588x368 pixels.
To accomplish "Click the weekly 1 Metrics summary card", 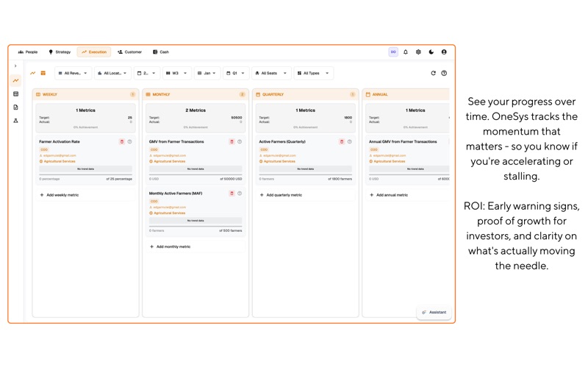I will [x=85, y=118].
